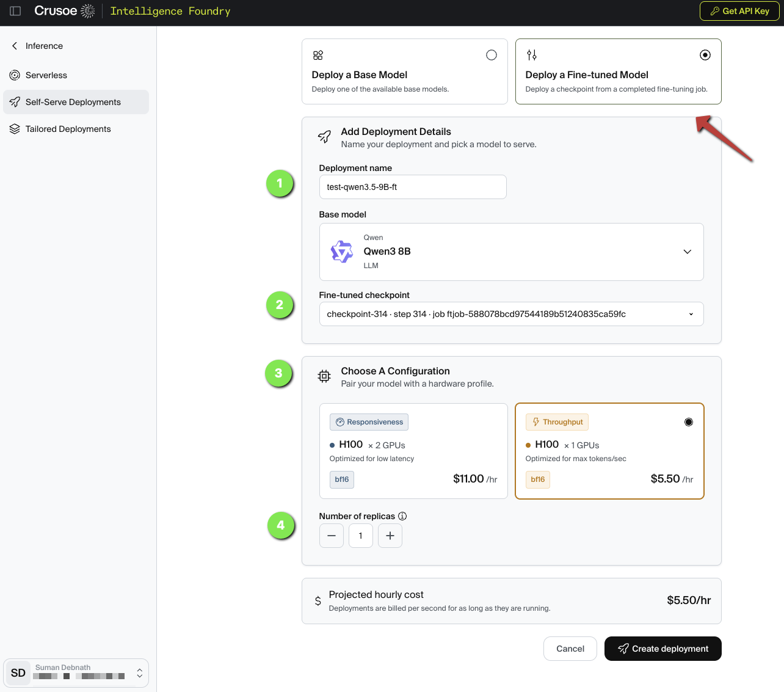Screen dimensions: 784x692
Task: Click the Responsiveness badge
Action: tap(369, 422)
